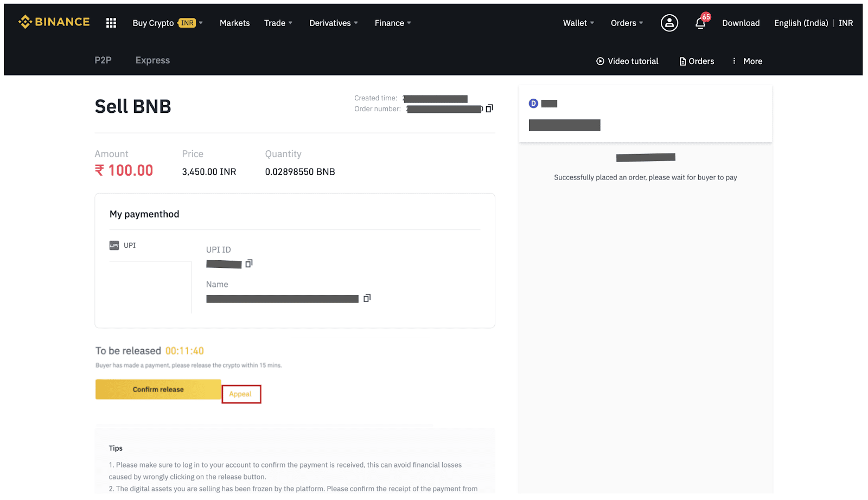Open the user profile icon

(x=669, y=23)
